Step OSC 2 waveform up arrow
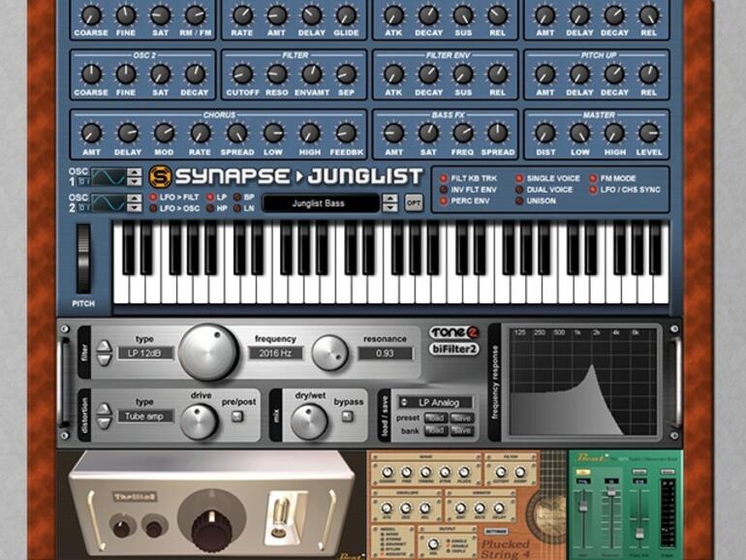The height and width of the screenshot is (560, 746). [135, 199]
